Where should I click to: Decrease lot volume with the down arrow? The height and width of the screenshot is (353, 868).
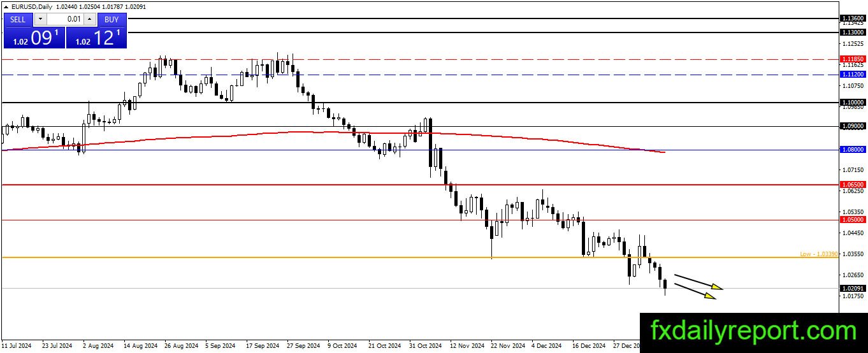click(40, 19)
